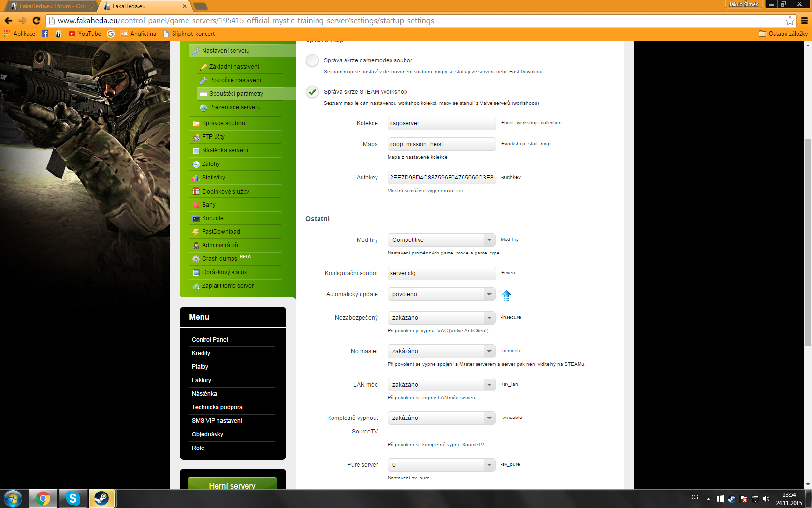Viewport: 812px width, 508px height.
Task: Go back with the browser back arrow
Action: coord(8,20)
